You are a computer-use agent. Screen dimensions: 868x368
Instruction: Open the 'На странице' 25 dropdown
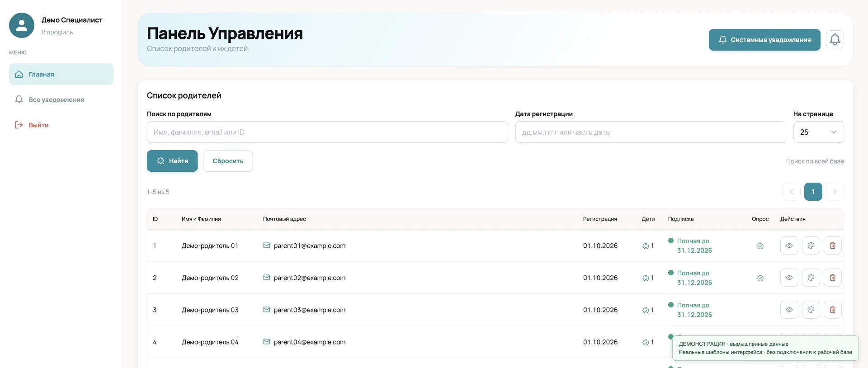(x=818, y=132)
